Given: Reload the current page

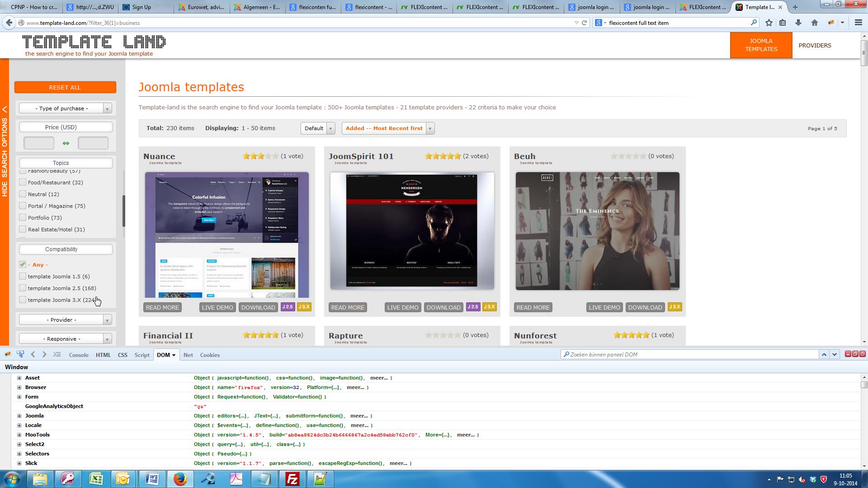Looking at the screenshot, I should tap(584, 23).
